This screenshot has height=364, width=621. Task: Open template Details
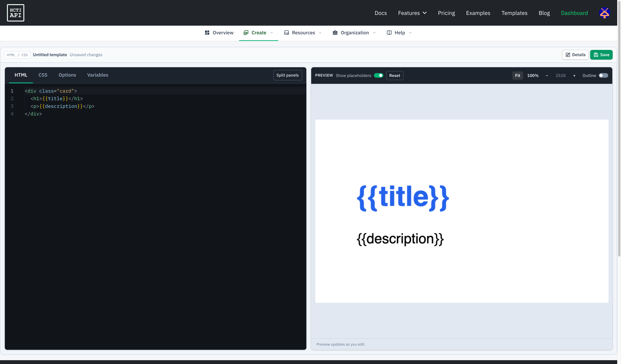click(x=575, y=55)
